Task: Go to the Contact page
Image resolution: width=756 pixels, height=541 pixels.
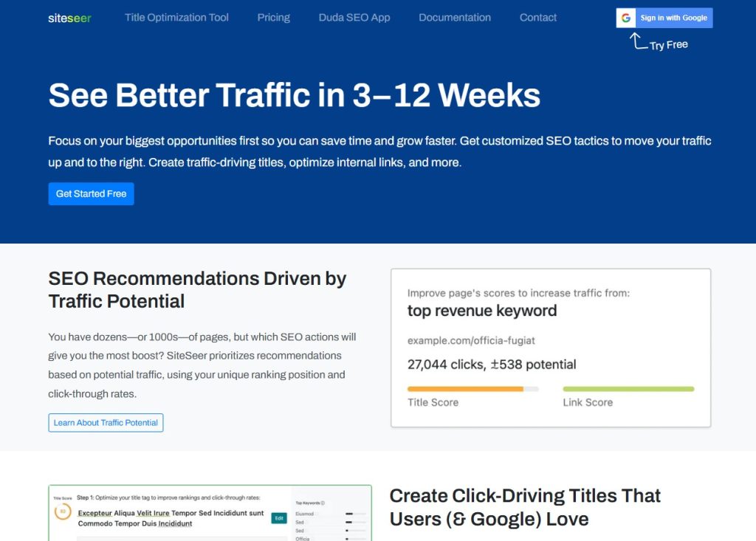Action: click(x=538, y=18)
